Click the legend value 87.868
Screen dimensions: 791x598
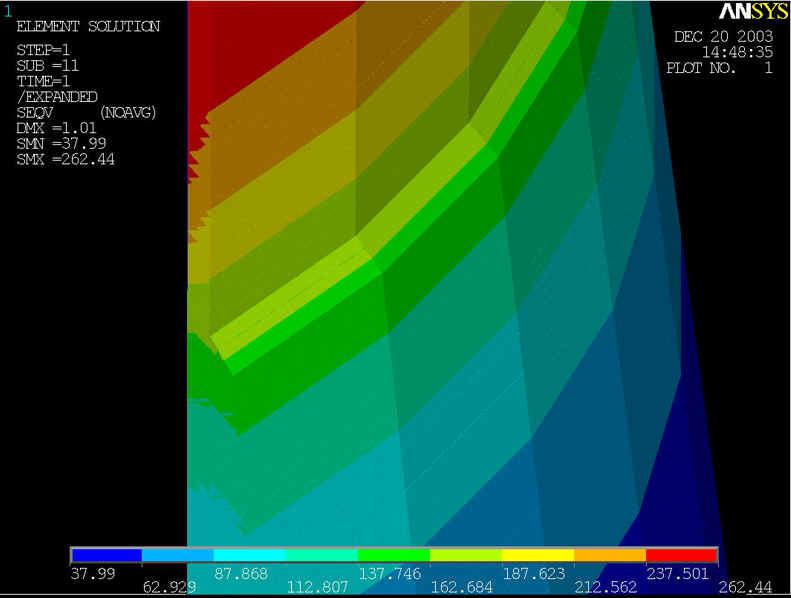241,574
